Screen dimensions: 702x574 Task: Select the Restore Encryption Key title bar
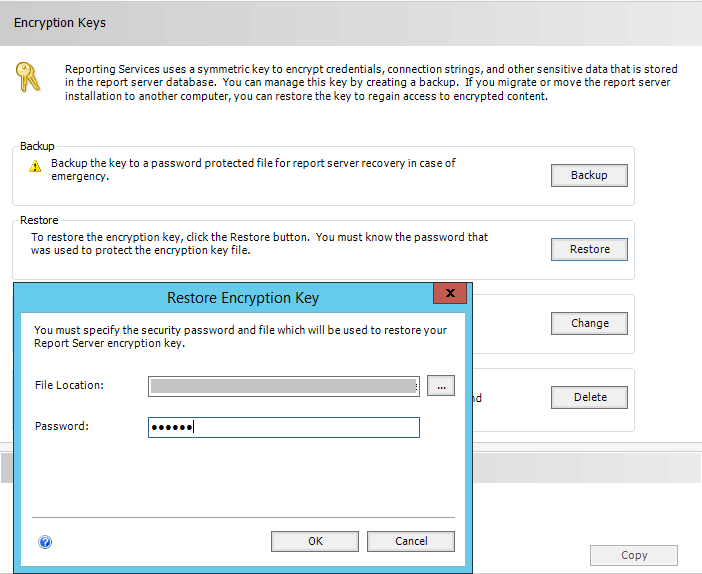(x=224, y=298)
